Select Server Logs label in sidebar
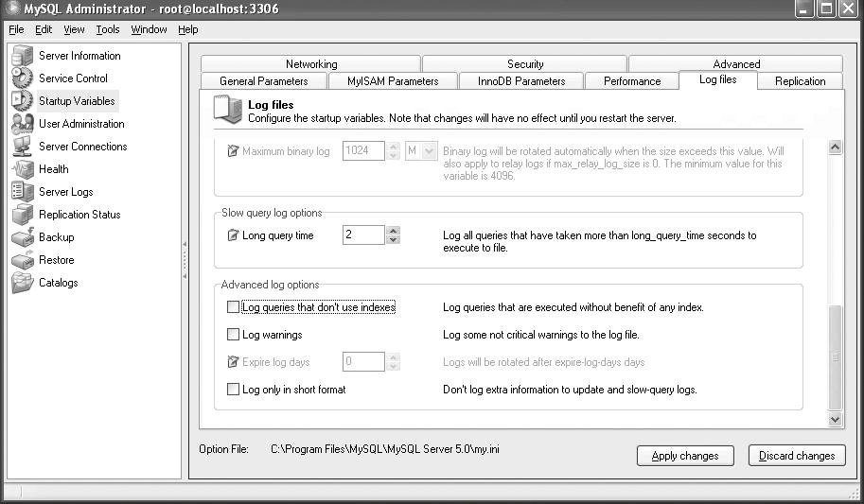Image resolution: width=864 pixels, height=504 pixels. pyautogui.click(x=66, y=192)
